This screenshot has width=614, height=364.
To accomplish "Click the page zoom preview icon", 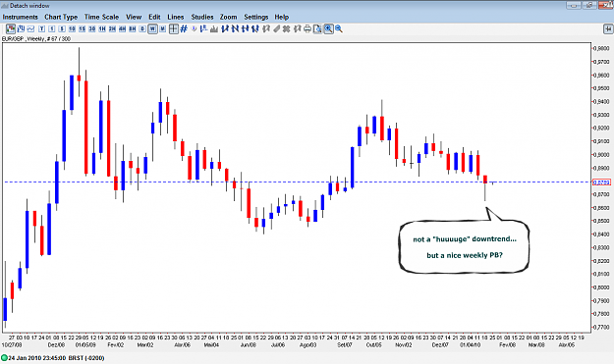I will point(317,28).
